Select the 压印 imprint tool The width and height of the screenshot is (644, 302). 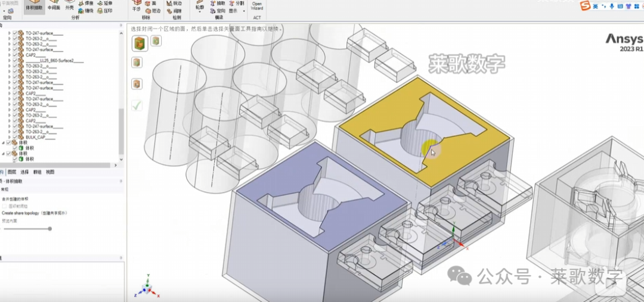(105, 11)
